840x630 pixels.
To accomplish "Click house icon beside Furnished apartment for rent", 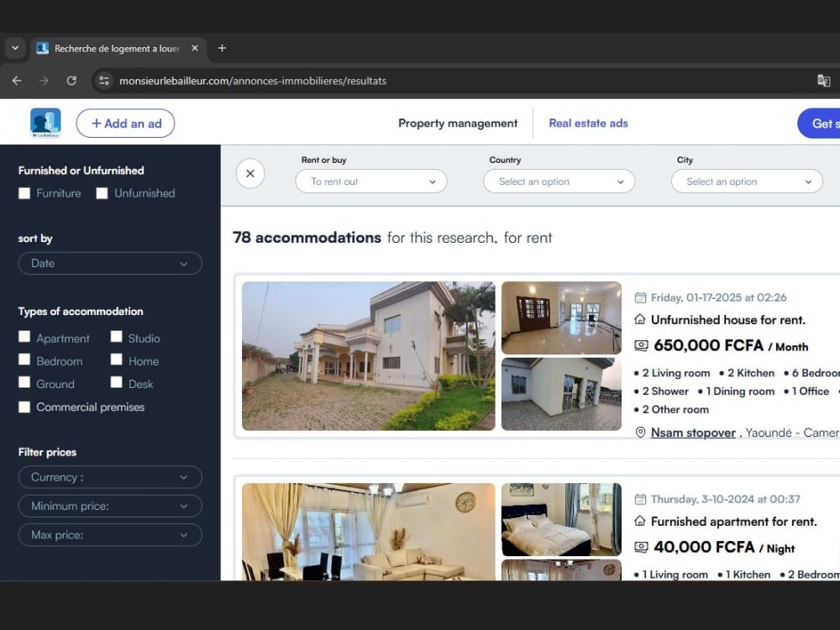I will 639,522.
